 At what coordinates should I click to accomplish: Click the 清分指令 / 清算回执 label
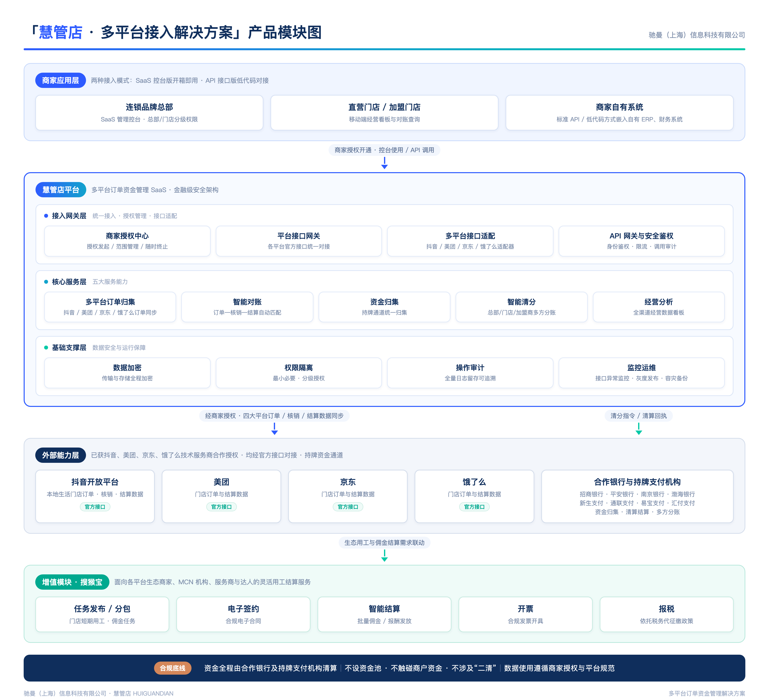(639, 416)
